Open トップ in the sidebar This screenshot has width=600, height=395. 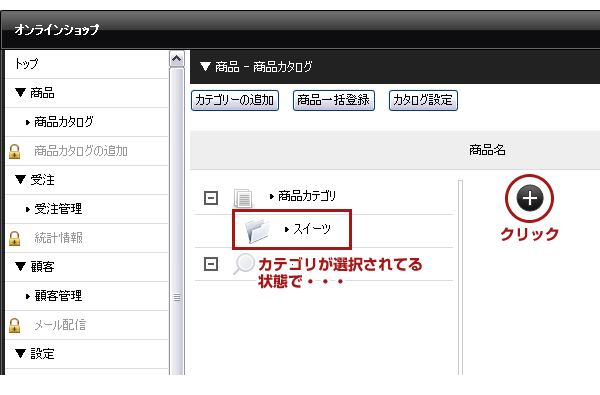(27, 64)
